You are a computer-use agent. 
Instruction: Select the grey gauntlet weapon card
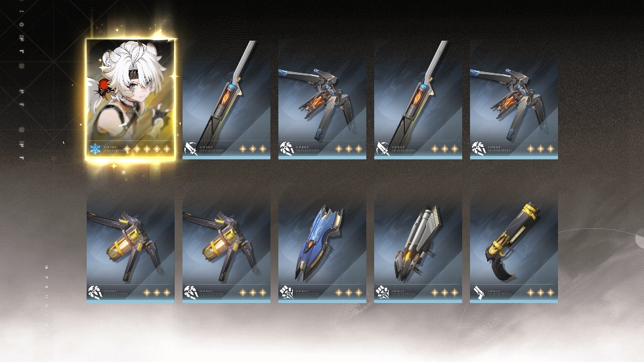click(418, 251)
